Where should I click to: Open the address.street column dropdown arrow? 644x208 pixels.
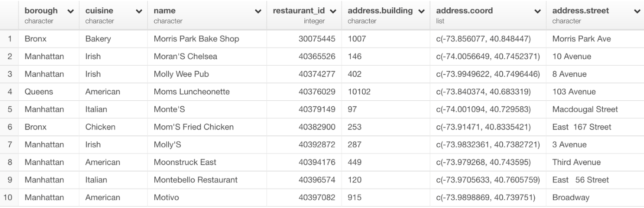pos(637,11)
